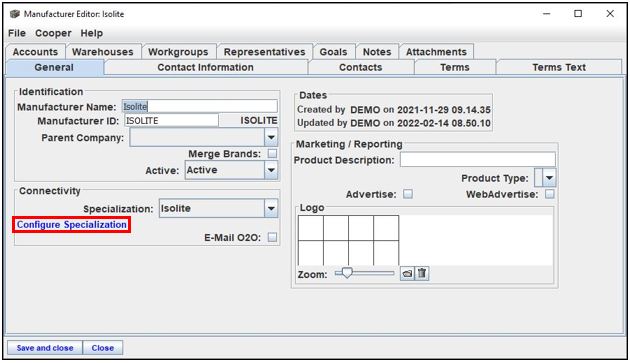Click the Configure Specialization link
The width and height of the screenshot is (630, 363).
click(72, 224)
